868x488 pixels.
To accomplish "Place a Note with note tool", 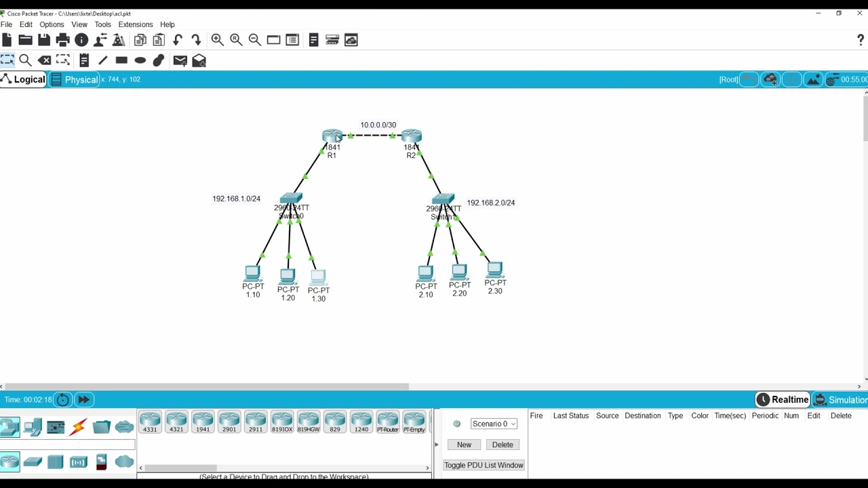I will (84, 60).
